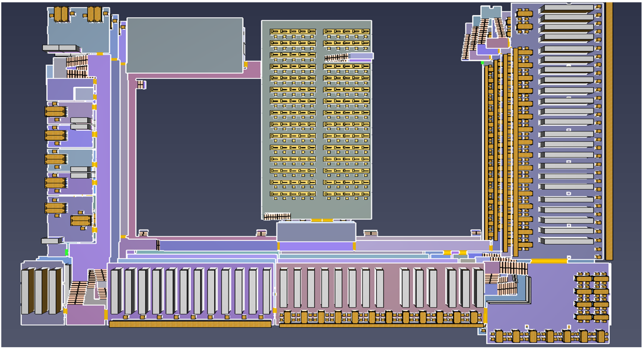Image resolution: width=644 pixels, height=350 pixels.
Task: Click the green door marker in left corridor
Action: coord(67,252)
